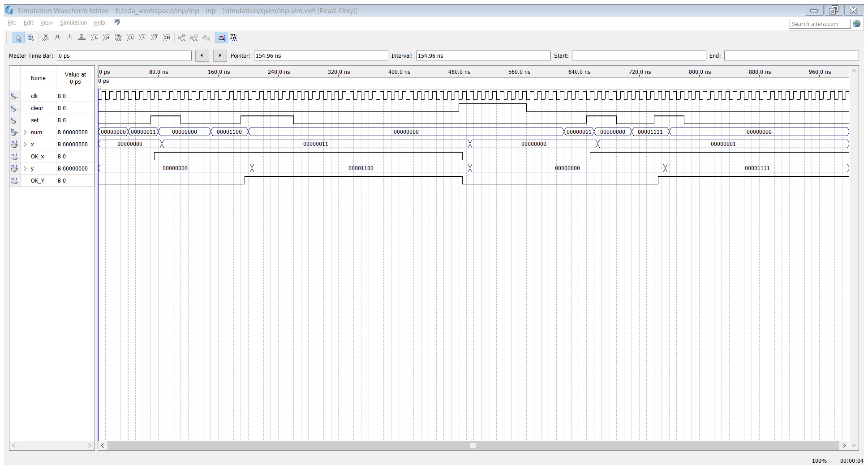Image resolution: width=868 pixels, height=469 pixels.
Task: Click the 00001100 segment on y waveform
Action: click(361, 168)
